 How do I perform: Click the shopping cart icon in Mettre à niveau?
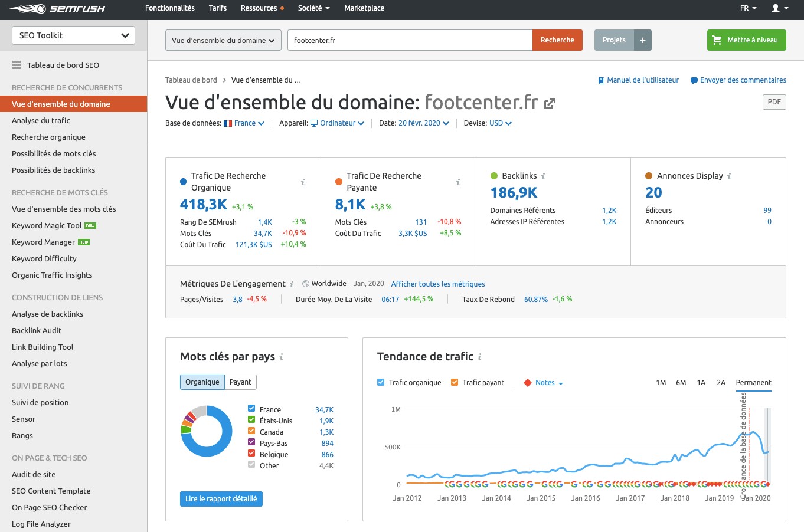click(717, 40)
